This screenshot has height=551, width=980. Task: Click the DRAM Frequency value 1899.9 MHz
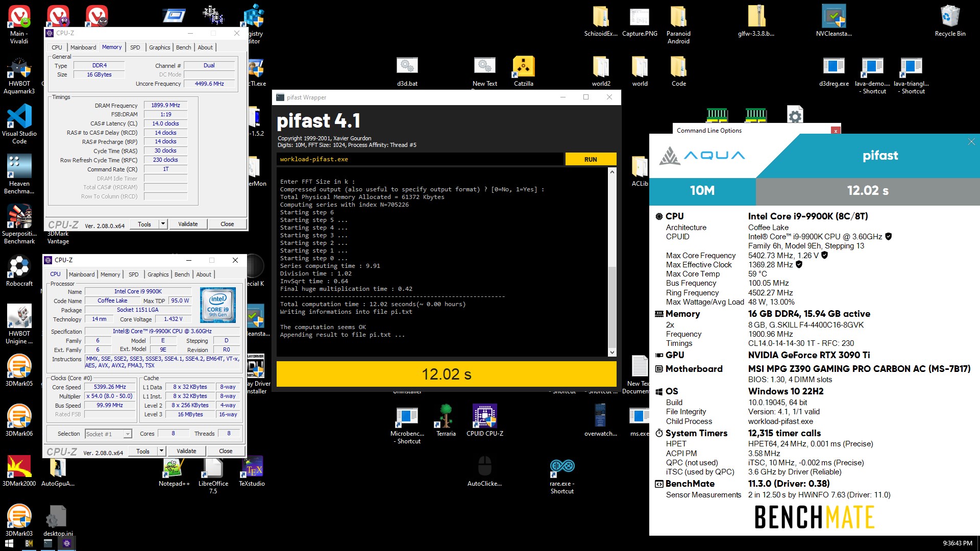point(165,105)
